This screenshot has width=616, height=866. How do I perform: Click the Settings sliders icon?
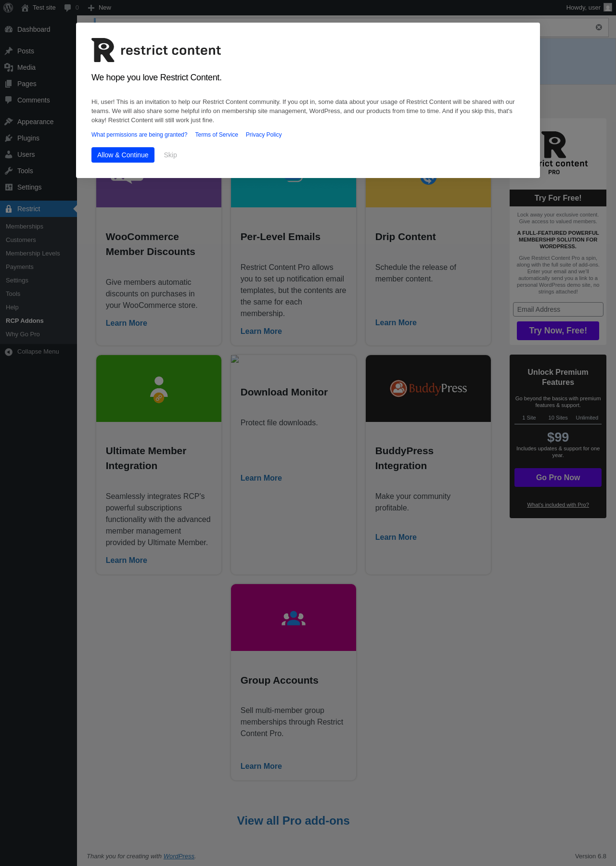point(9,187)
